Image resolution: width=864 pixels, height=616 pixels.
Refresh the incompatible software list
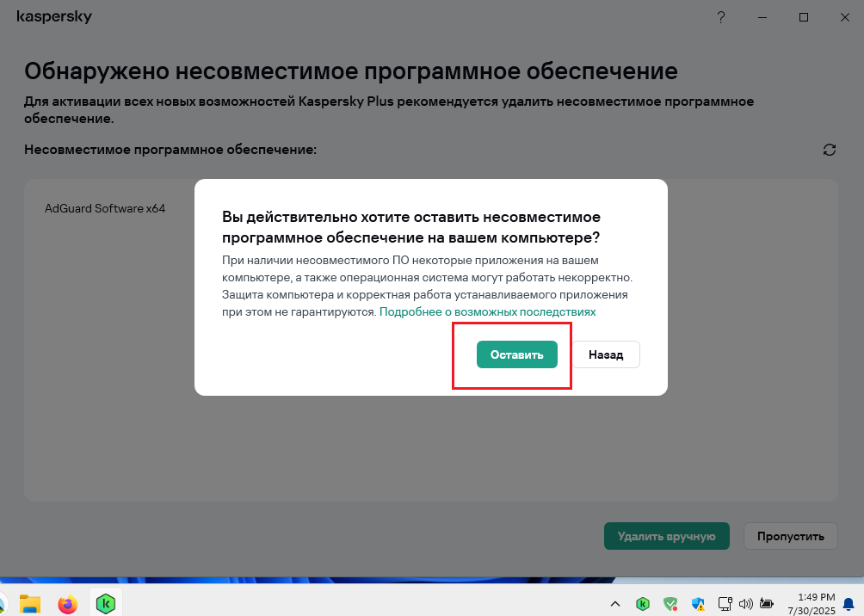tap(830, 150)
